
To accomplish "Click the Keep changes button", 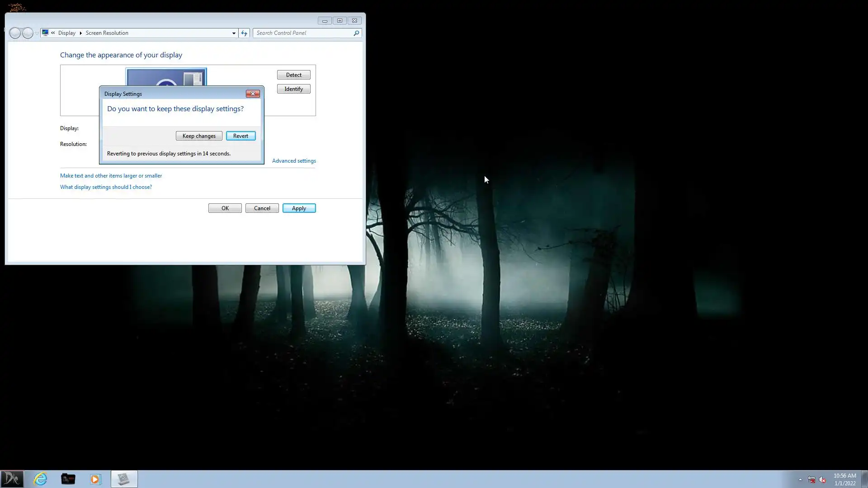I will click(199, 136).
